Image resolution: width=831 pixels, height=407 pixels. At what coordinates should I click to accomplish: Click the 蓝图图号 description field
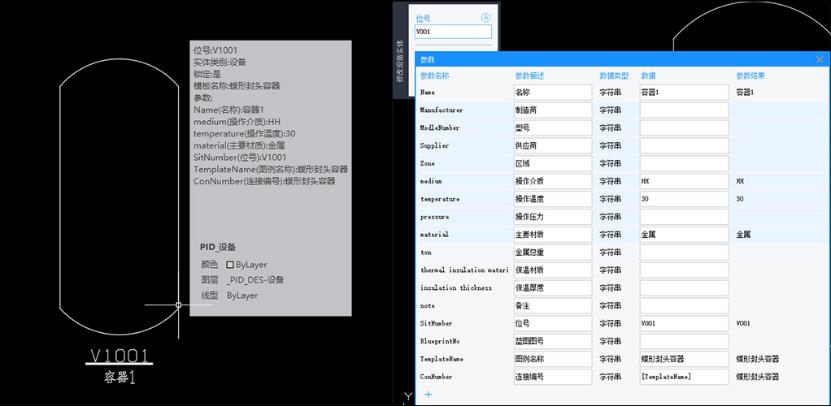click(x=552, y=341)
